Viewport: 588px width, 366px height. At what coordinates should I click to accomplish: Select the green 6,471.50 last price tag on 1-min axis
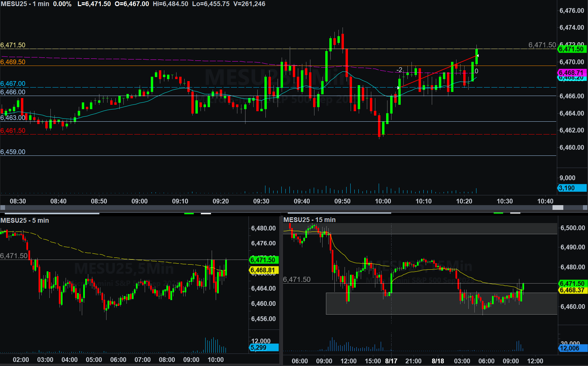point(571,49)
